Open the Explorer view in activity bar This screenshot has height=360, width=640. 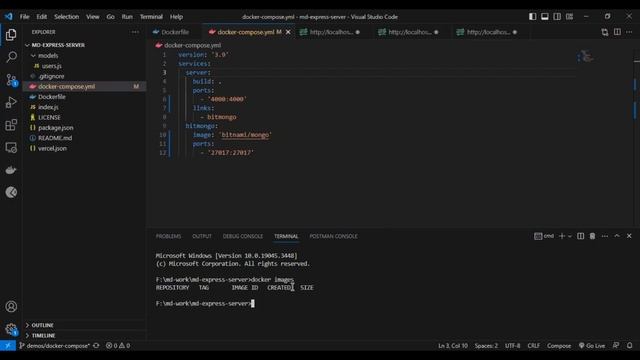coord(11,35)
